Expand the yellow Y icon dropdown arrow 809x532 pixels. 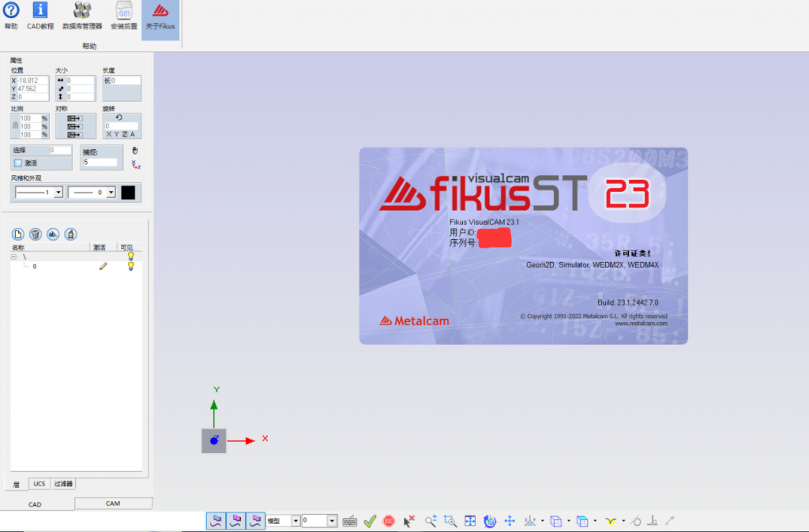623,521
